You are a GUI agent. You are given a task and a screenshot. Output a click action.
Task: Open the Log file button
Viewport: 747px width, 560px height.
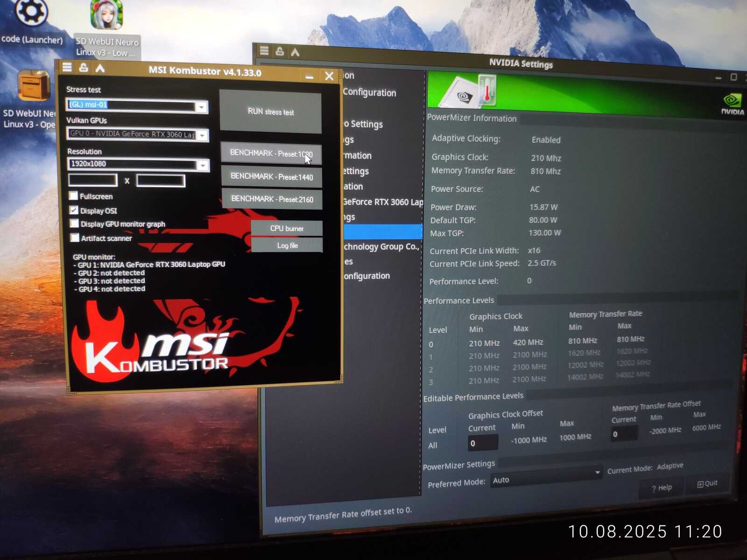tap(287, 245)
